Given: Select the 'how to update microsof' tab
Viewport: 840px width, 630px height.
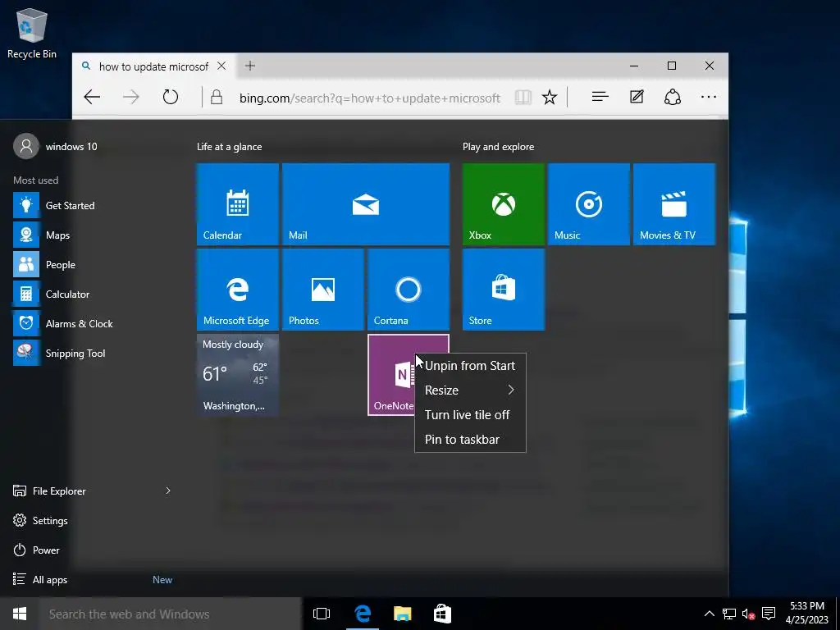Looking at the screenshot, I should pyautogui.click(x=153, y=66).
